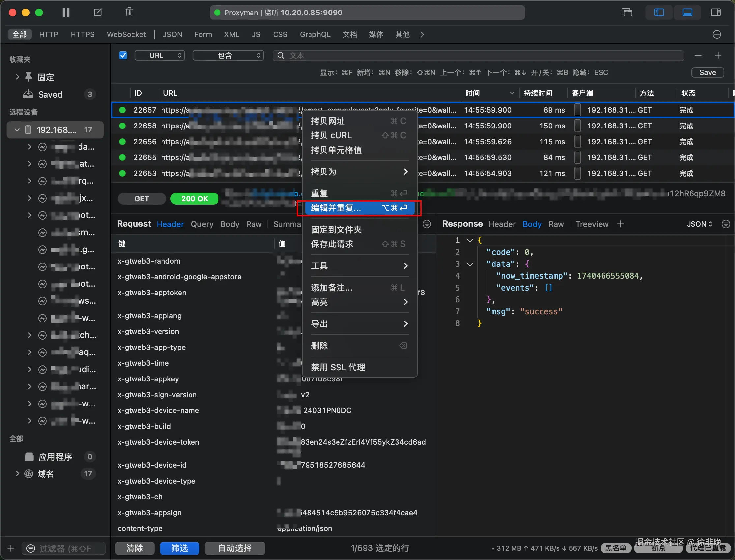Uncheck the URL filter checkbox

(x=123, y=55)
